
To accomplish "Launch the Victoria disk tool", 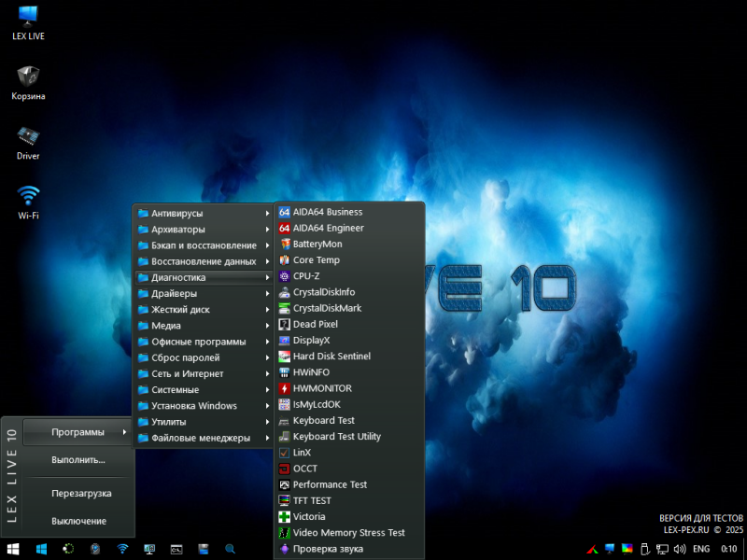I will (309, 516).
